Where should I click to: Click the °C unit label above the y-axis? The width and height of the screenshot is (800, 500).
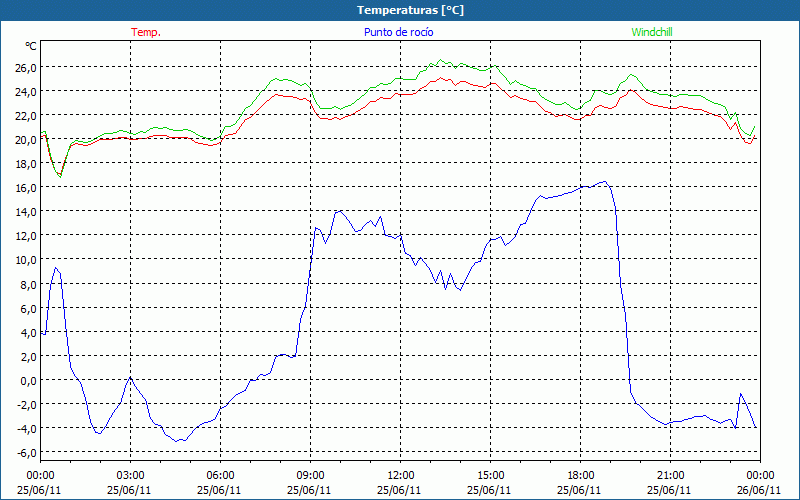31,46
